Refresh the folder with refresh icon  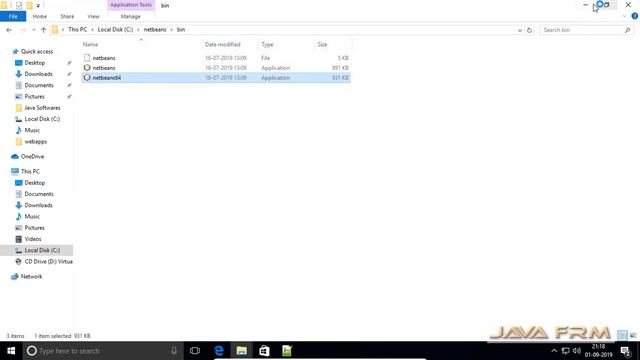click(529, 30)
